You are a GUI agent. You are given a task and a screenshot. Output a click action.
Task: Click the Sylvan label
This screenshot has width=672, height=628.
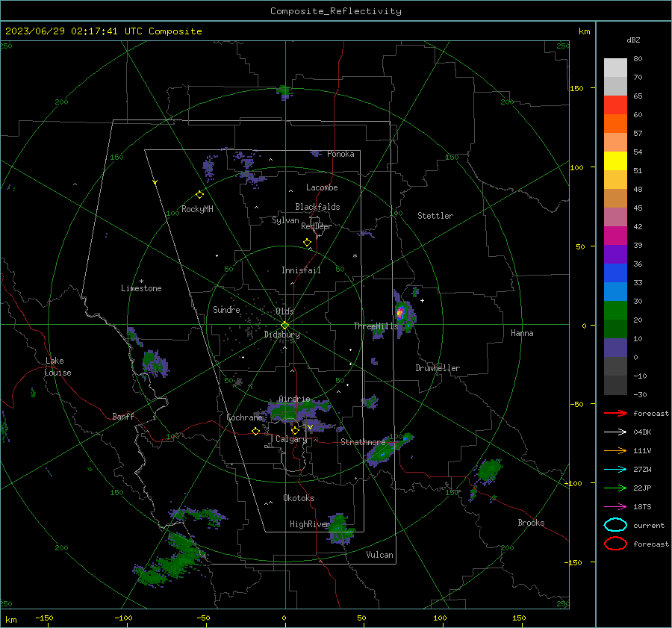(x=285, y=220)
